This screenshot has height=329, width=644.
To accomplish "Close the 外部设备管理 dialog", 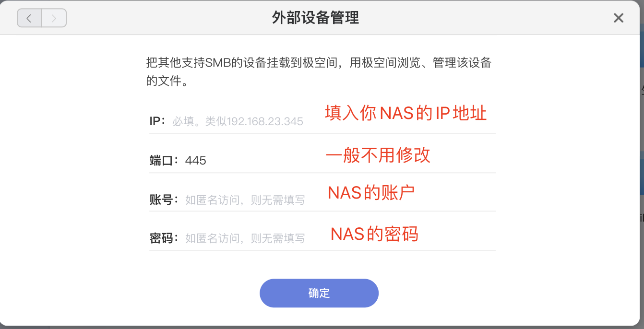I will 619,18.
